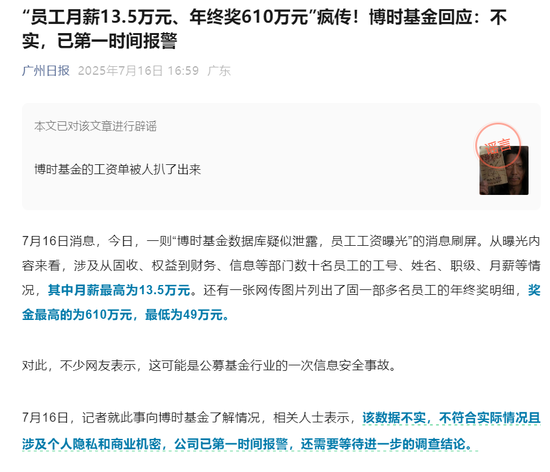The image size is (550, 472).
Task: Click the opening sentence 7月16日消息，今日
Action: click(x=78, y=241)
